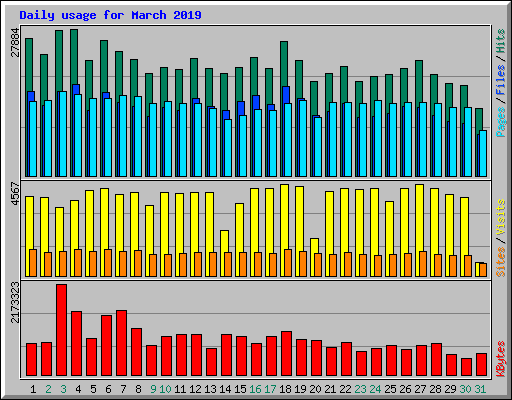This screenshot has height=400, width=512.
Task: Select the yellow 'Visits' legend label
Action: tap(501, 217)
